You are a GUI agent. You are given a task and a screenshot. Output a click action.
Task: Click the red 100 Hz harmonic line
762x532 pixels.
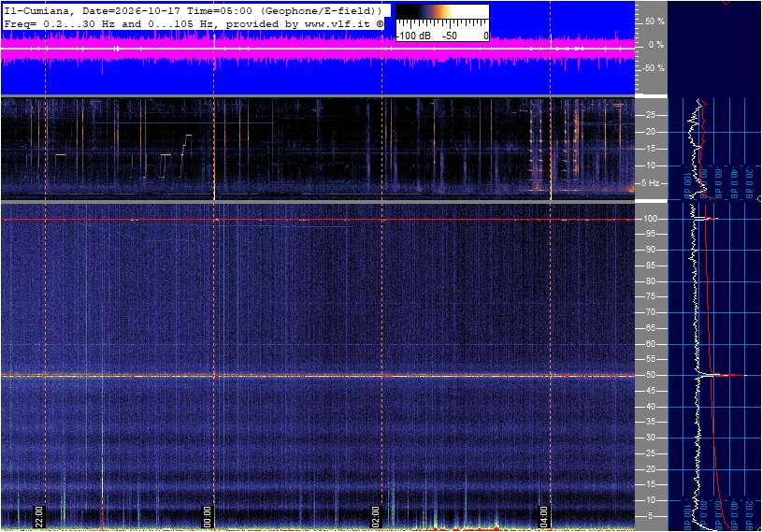(x=318, y=220)
